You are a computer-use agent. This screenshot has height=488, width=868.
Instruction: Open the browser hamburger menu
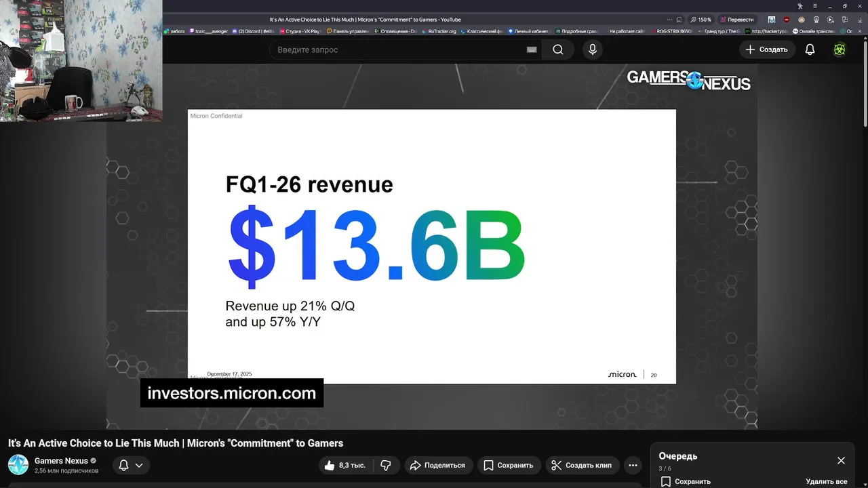coord(815,6)
